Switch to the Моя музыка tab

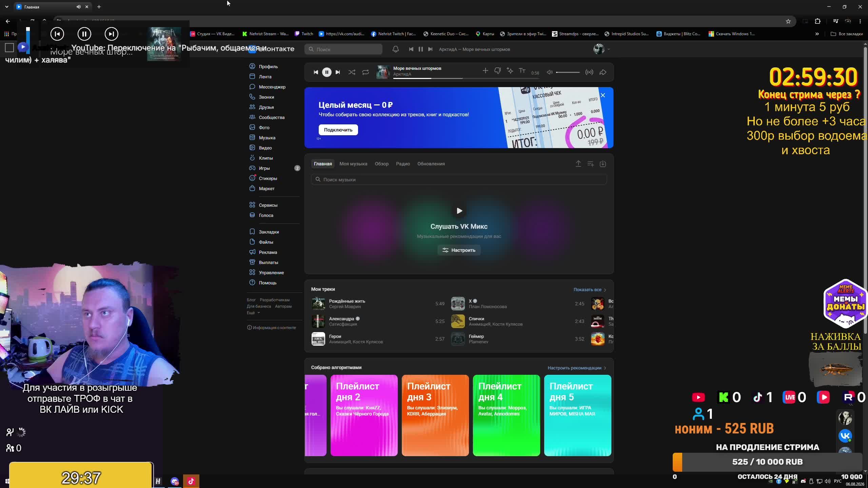(x=353, y=164)
